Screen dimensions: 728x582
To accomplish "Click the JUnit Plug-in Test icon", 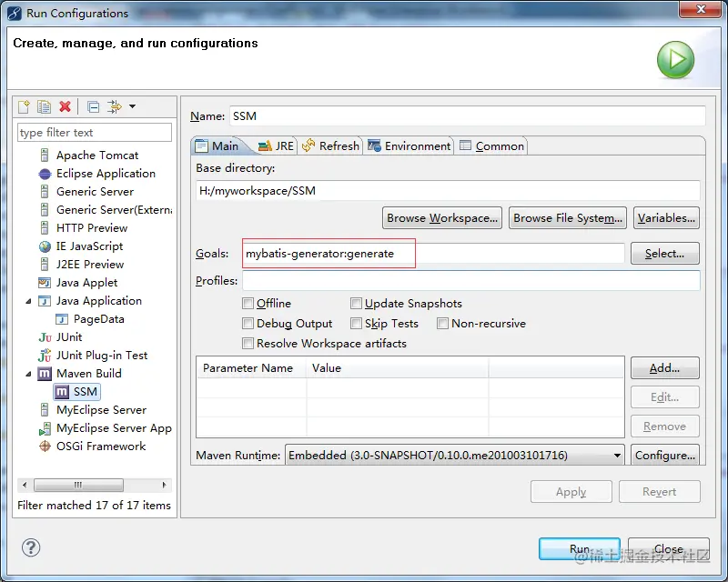I will (45, 356).
